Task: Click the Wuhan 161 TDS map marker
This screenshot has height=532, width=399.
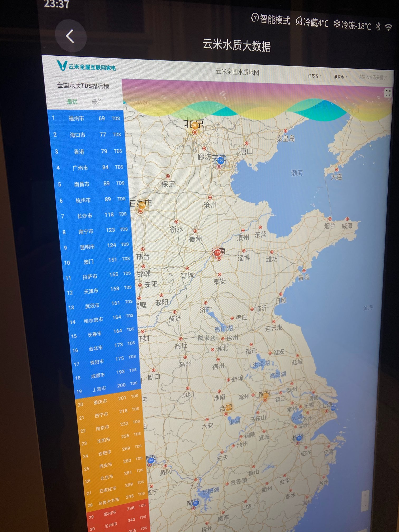Action: click(x=150, y=460)
